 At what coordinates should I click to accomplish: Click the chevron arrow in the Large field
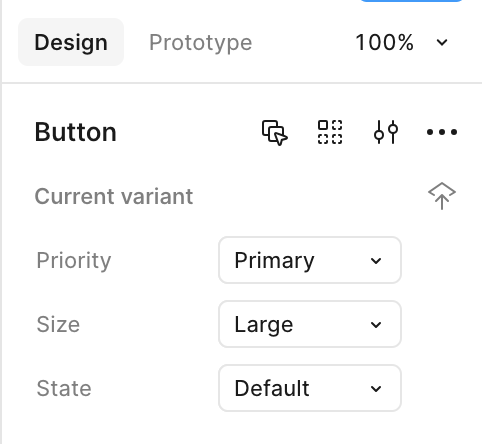point(376,325)
